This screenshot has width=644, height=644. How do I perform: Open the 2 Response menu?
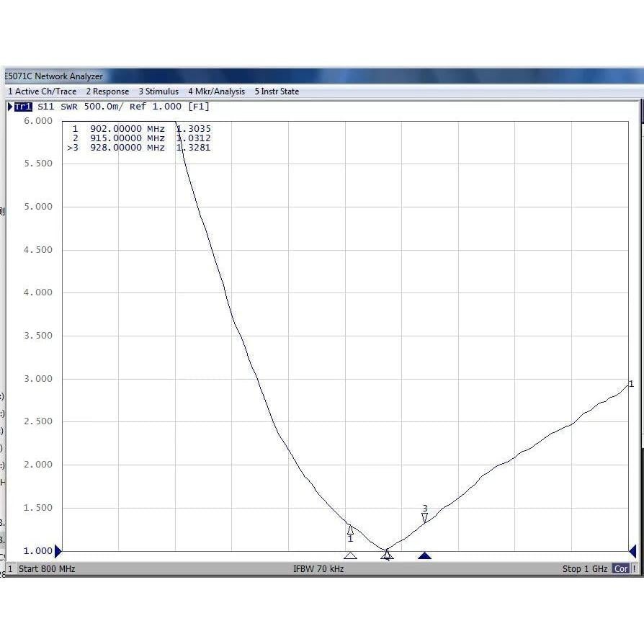click(x=107, y=91)
